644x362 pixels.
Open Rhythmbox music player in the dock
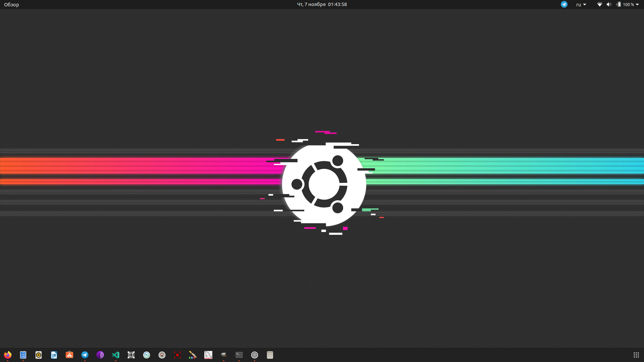[39, 355]
